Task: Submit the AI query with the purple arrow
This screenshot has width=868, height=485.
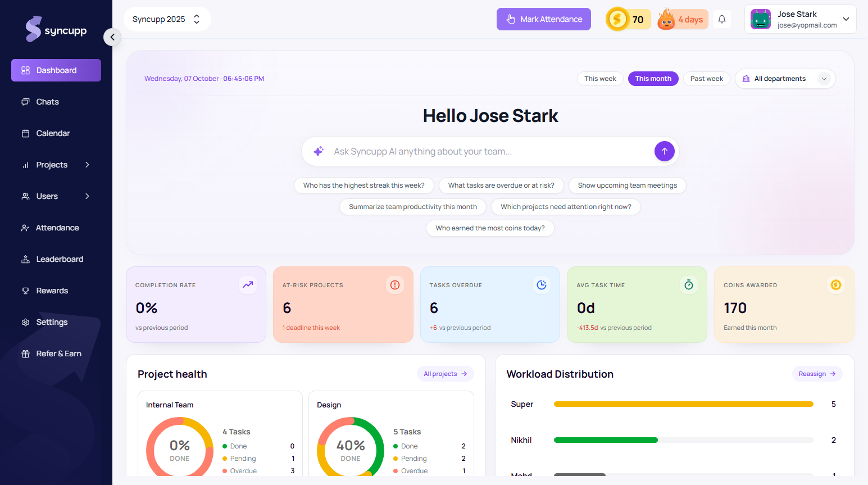Action: click(664, 151)
